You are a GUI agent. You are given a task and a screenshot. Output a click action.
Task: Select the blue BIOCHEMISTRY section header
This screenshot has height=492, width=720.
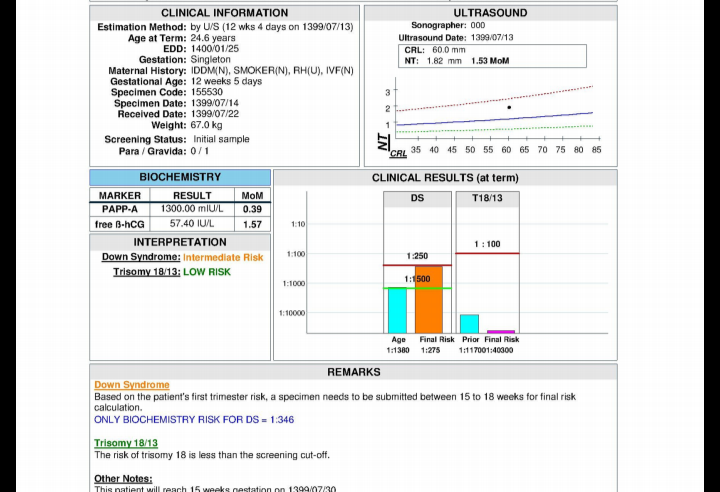coord(180,177)
